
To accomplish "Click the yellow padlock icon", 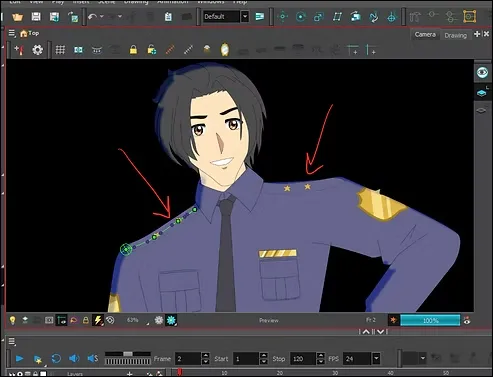I will pyautogui.click(x=133, y=50).
